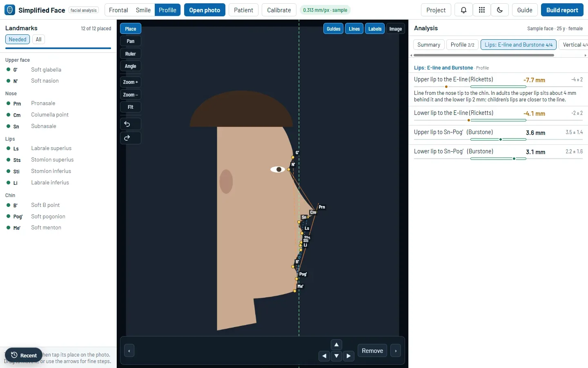588x368 pixels.
Task: Click the Simplified Face logo icon
Action: point(10,10)
